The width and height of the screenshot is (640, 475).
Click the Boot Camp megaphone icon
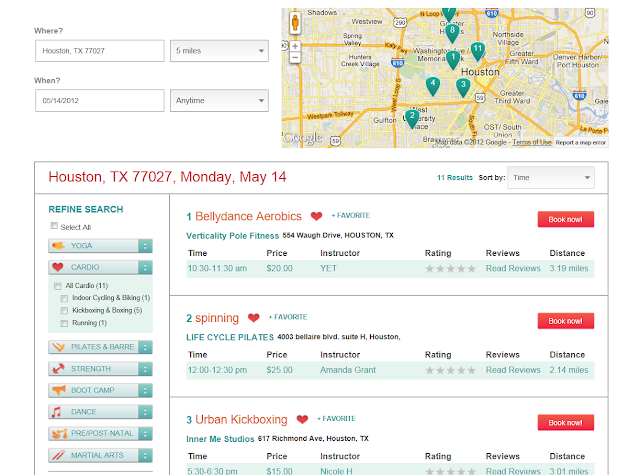pos(59,390)
